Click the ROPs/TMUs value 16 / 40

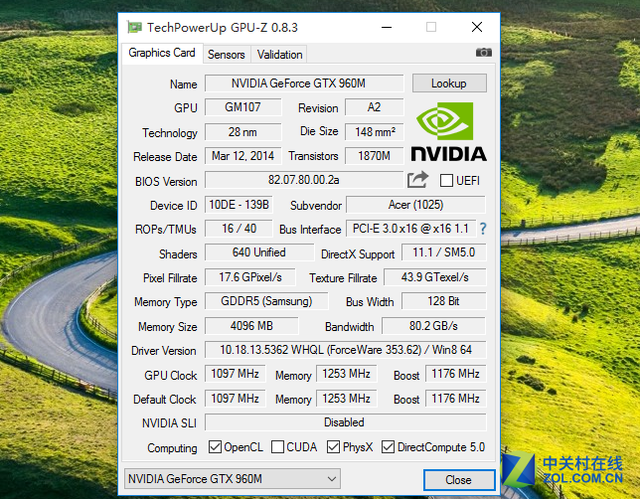pos(239,228)
